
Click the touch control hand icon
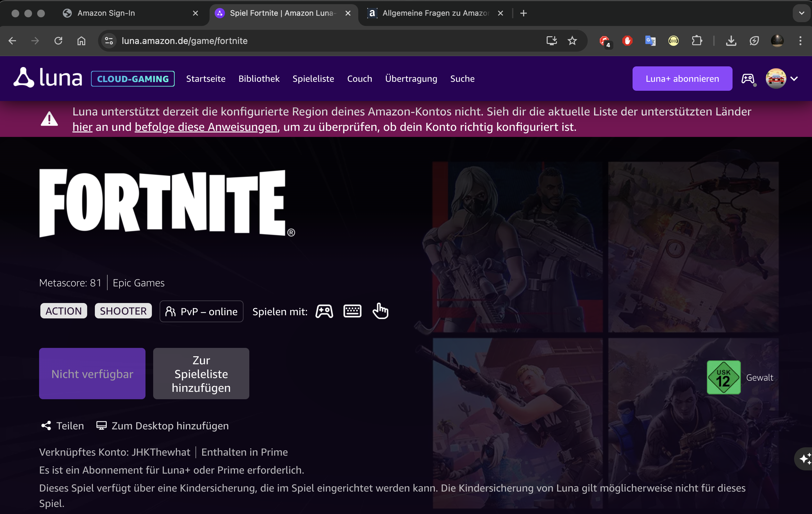pyautogui.click(x=380, y=311)
